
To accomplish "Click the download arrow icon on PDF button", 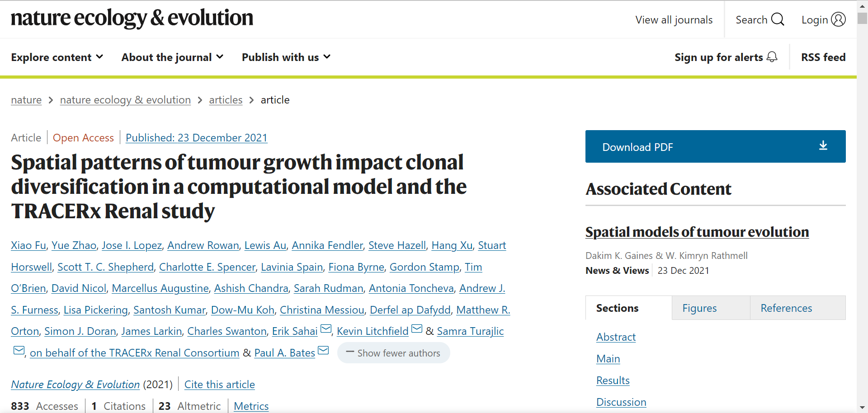I will [823, 145].
